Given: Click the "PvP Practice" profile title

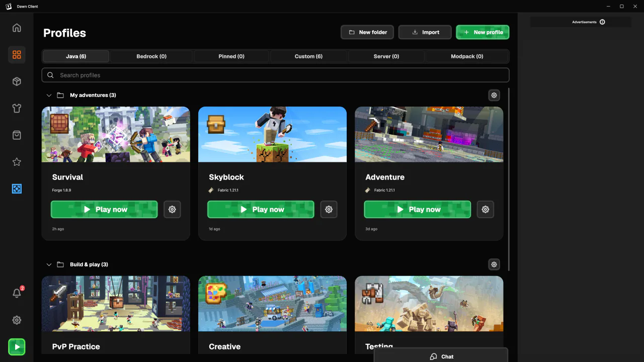Looking at the screenshot, I should pyautogui.click(x=76, y=346).
